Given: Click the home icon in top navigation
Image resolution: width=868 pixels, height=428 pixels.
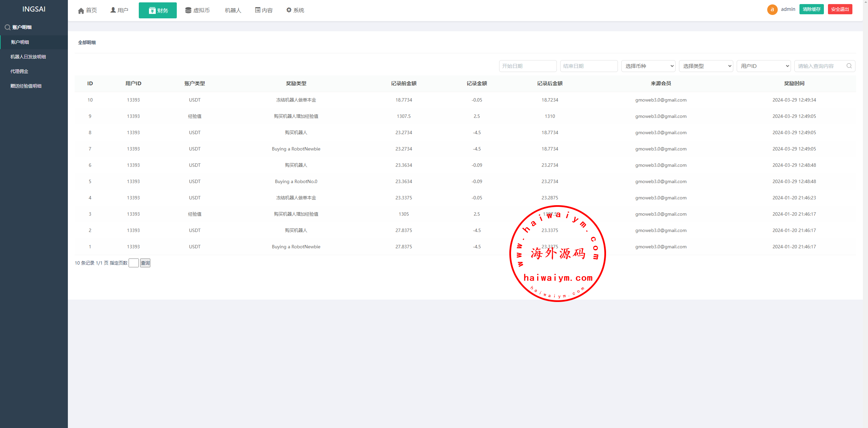Looking at the screenshot, I should click(81, 11).
